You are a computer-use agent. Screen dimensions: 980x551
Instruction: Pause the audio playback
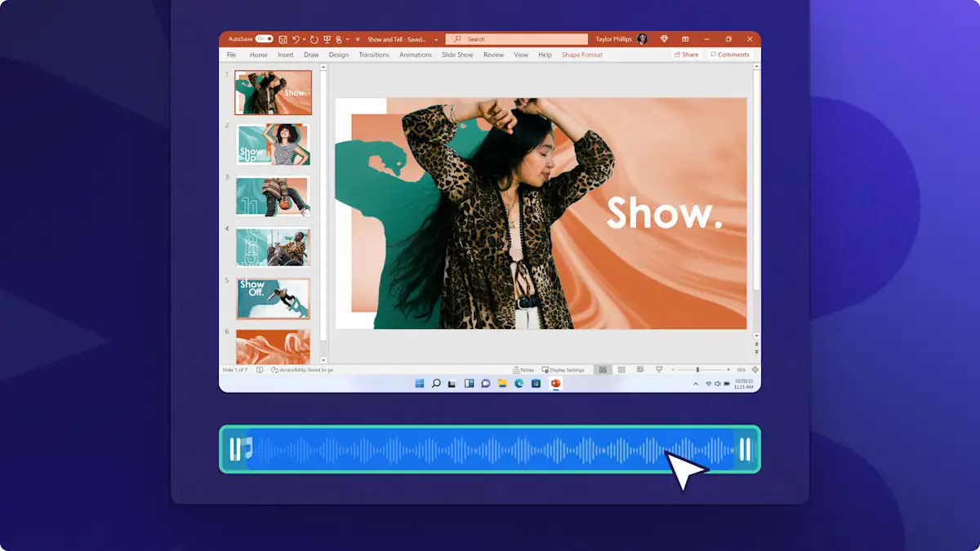pos(237,448)
